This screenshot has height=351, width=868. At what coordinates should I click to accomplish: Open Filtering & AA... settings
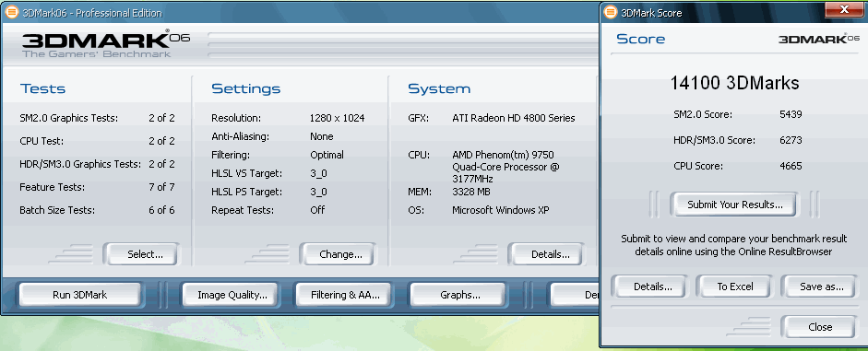coord(345,295)
